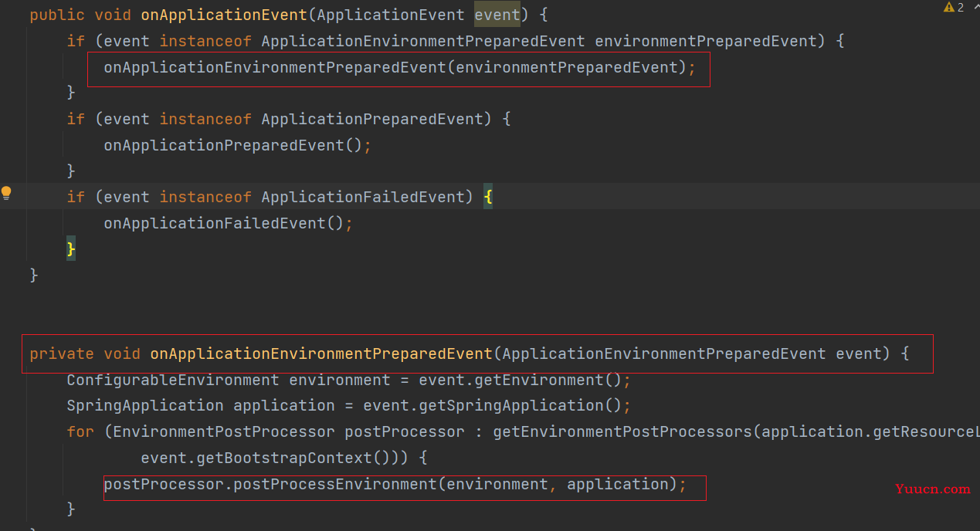Click the highlighted opening brace after ApplicationFailedEvent
Image resolution: width=980 pixels, height=531 pixels.
click(488, 197)
